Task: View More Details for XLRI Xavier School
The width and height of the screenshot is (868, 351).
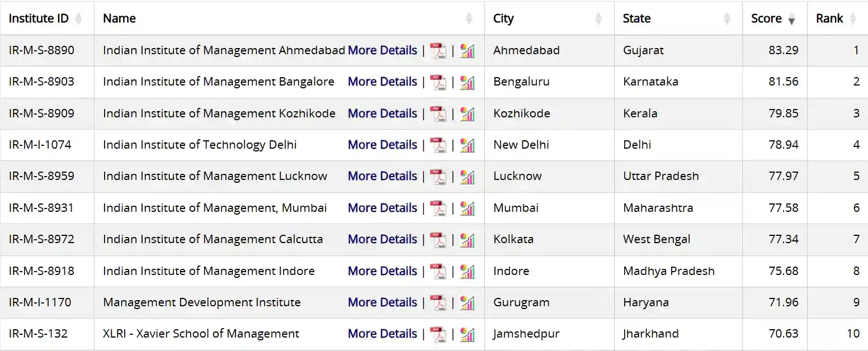Action: [383, 334]
